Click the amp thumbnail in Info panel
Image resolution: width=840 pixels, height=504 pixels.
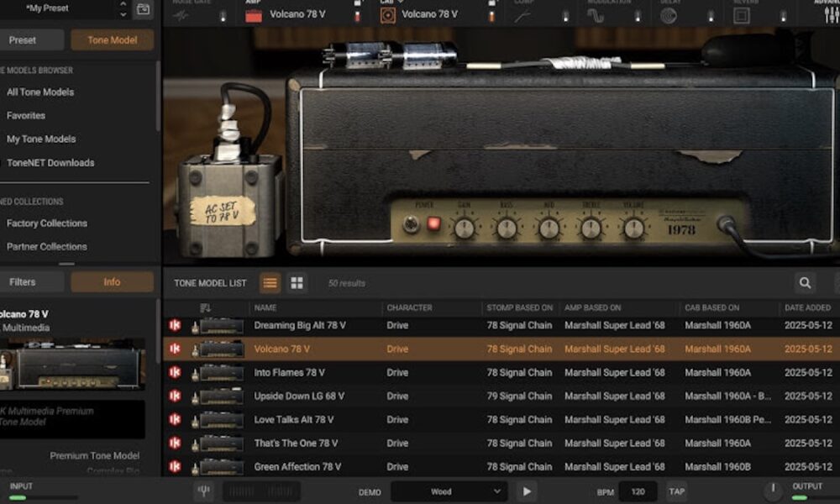click(x=72, y=365)
